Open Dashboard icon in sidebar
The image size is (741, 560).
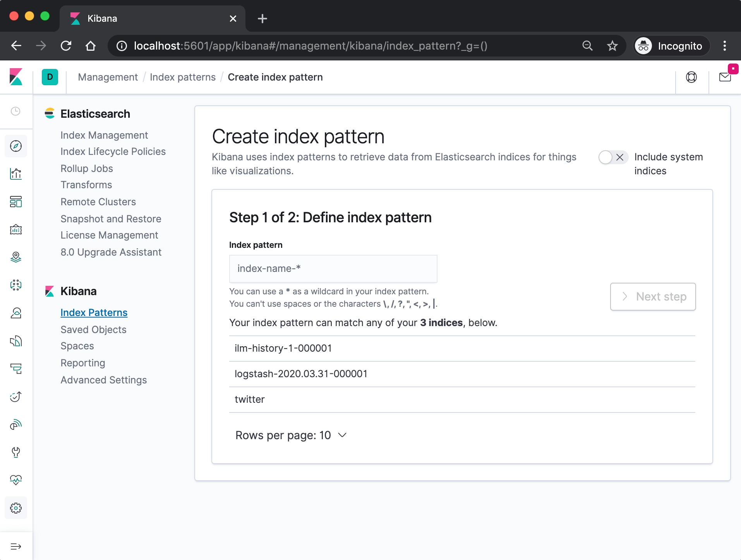coord(16,202)
